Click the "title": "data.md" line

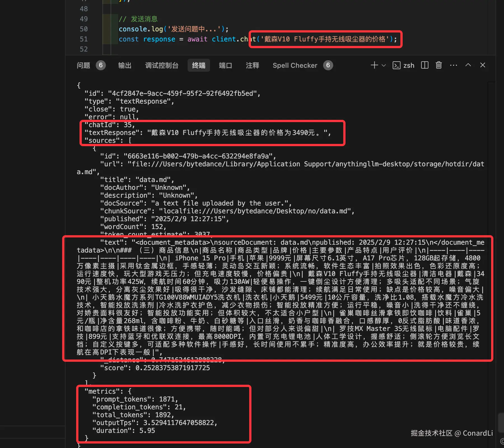(137, 180)
